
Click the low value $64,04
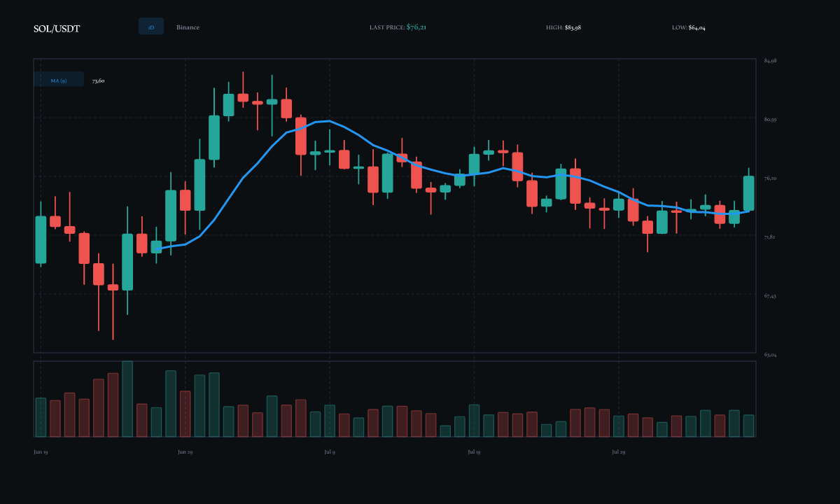pyautogui.click(x=696, y=27)
